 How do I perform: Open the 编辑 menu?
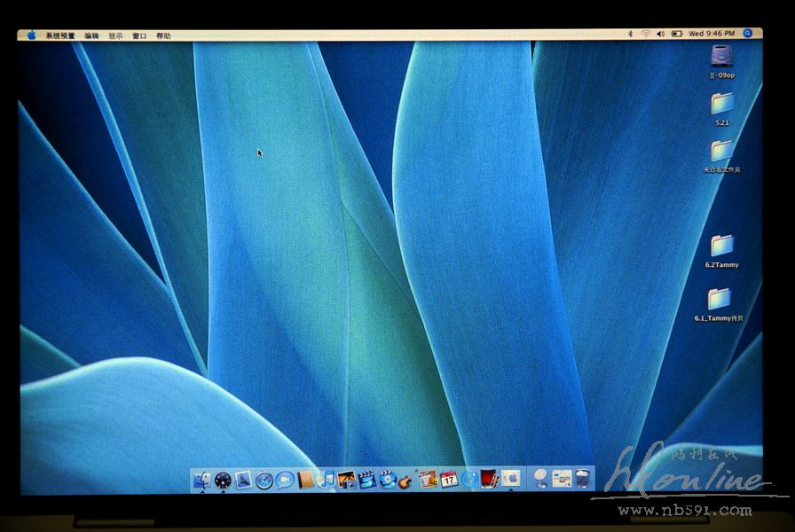(x=91, y=36)
